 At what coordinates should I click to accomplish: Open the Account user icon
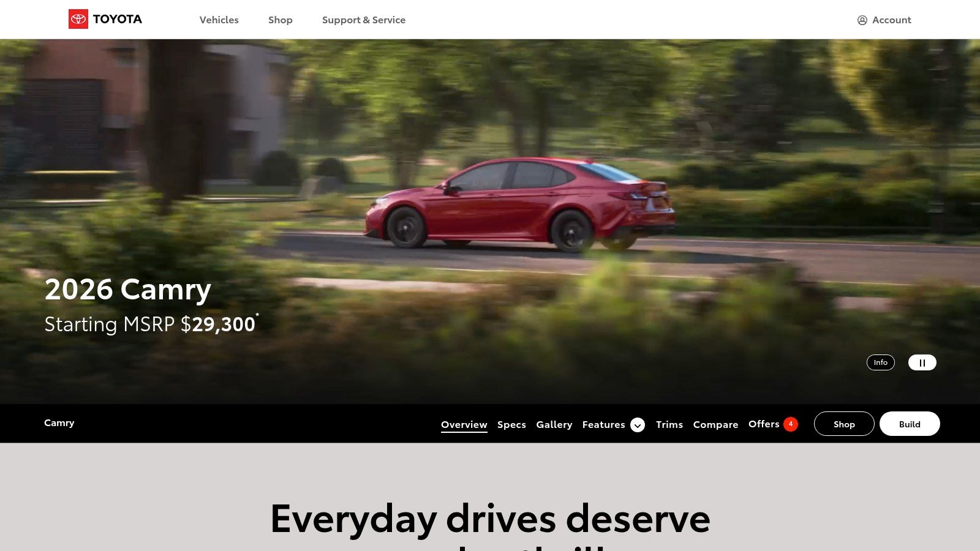[862, 20]
